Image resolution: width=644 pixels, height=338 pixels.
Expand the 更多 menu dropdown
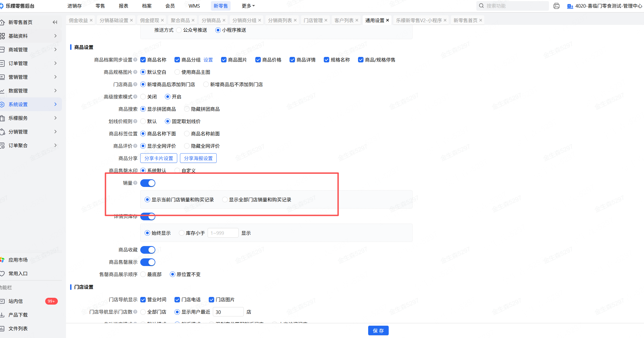pos(248,6)
